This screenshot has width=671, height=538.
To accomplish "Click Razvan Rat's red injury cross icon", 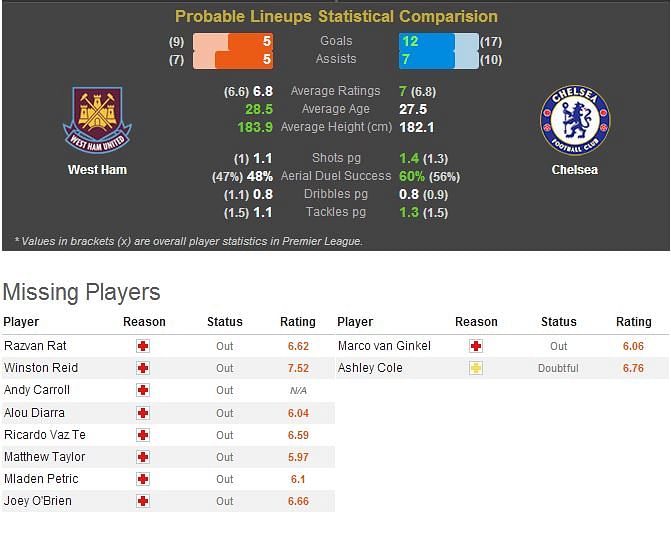I will 143,346.
